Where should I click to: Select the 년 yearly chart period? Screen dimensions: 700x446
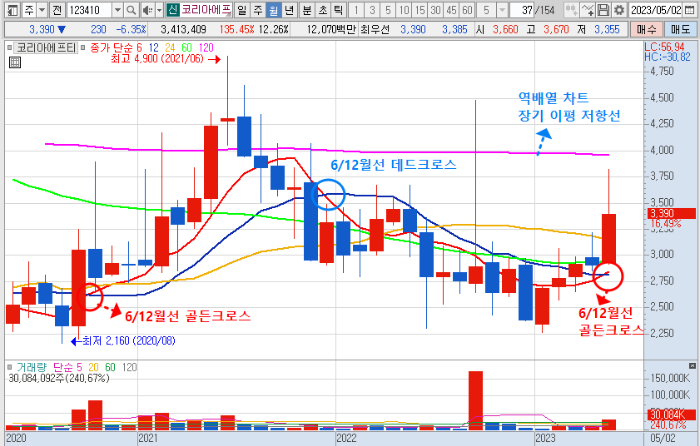tap(289, 10)
